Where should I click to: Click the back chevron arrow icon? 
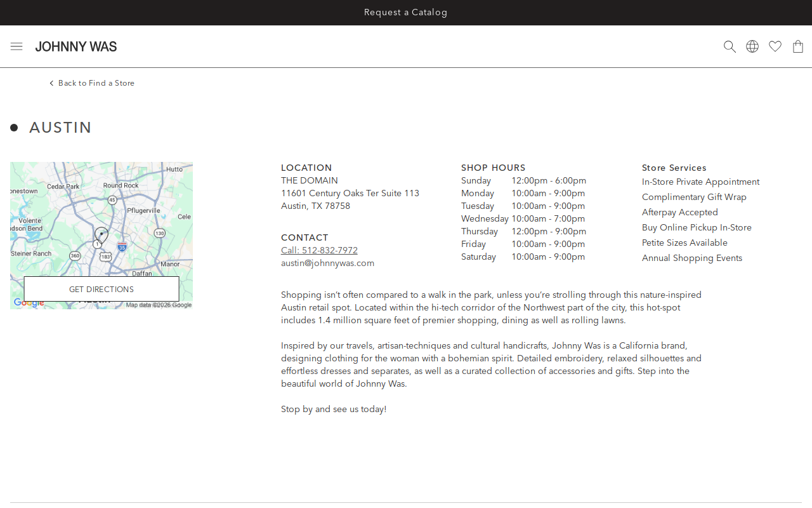click(x=51, y=83)
